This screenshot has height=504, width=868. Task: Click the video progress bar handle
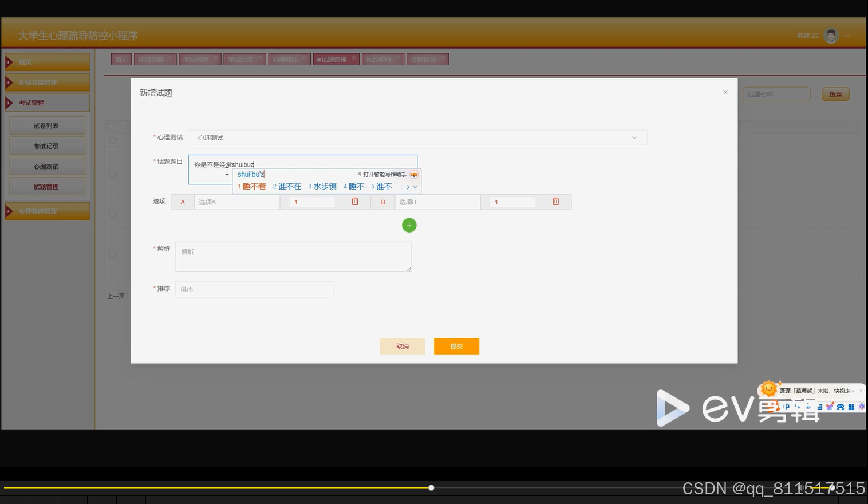coord(431,487)
